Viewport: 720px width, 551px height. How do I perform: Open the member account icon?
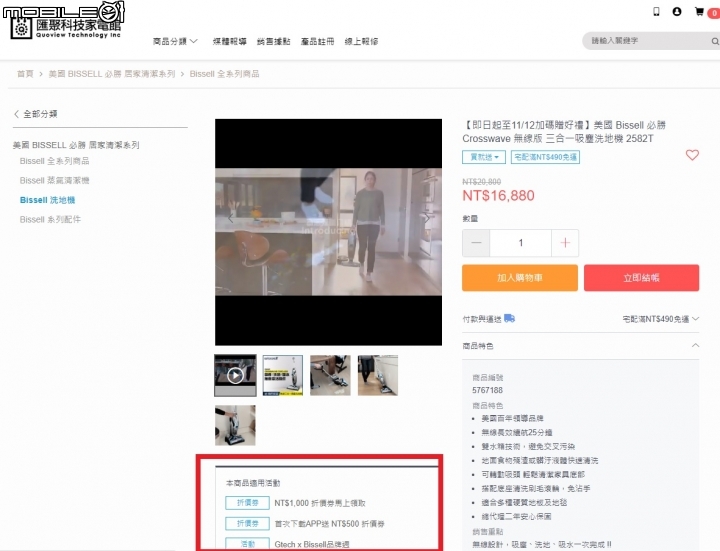(x=677, y=12)
